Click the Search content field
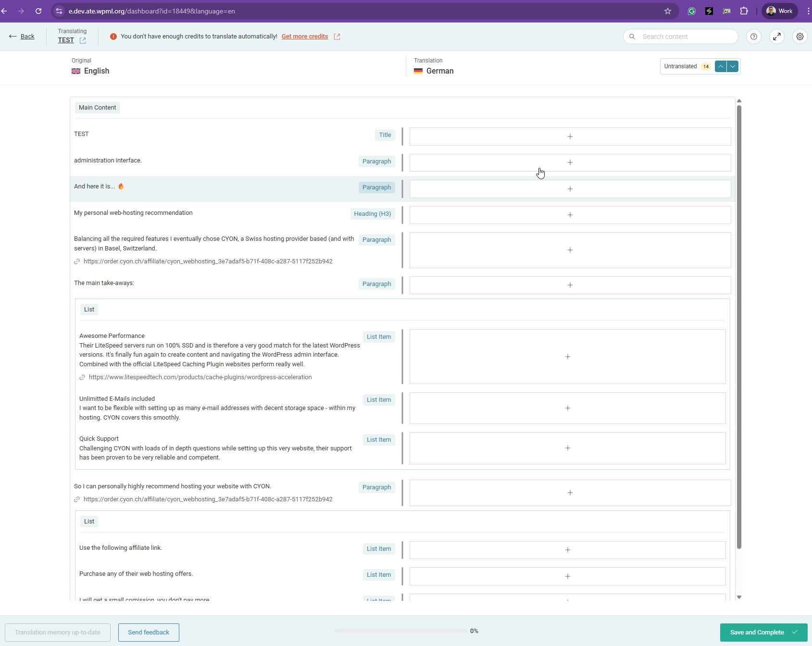 [681, 37]
